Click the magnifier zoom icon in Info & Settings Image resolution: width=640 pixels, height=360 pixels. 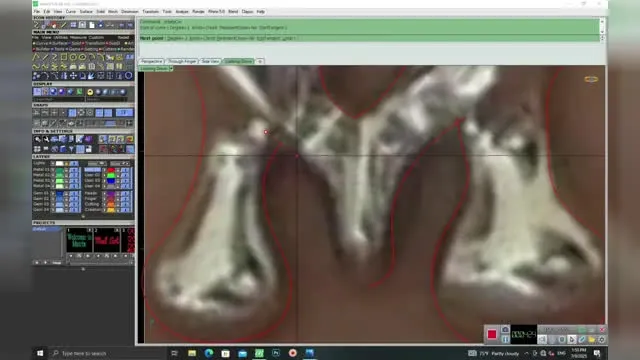pyautogui.click(x=37, y=140)
